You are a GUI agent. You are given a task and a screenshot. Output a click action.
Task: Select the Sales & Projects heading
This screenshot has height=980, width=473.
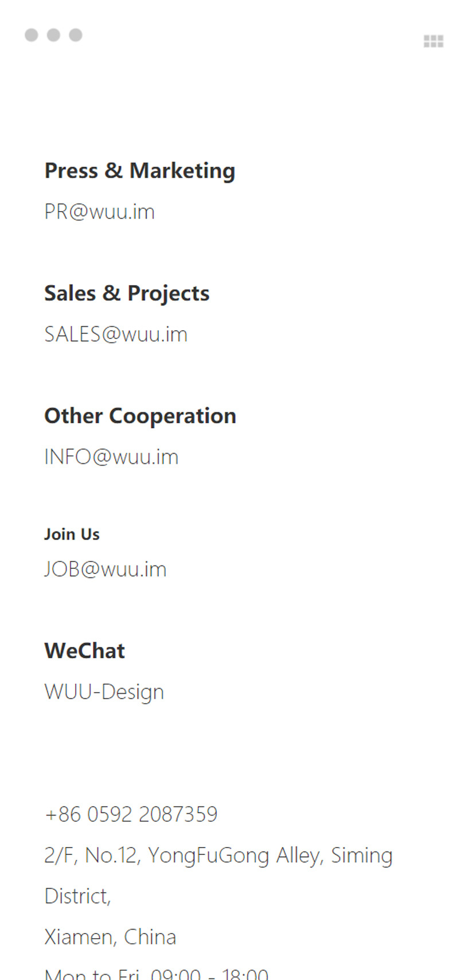127,294
